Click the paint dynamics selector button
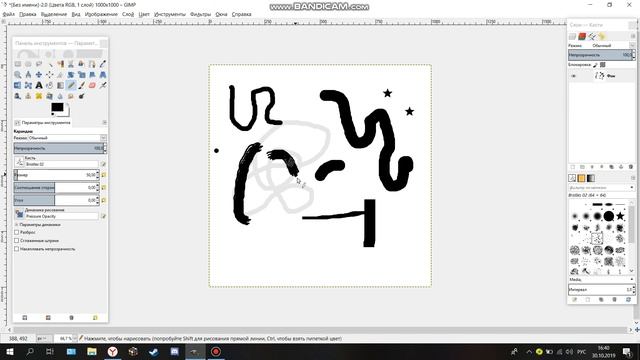This screenshot has width=640, height=360. 19,213
